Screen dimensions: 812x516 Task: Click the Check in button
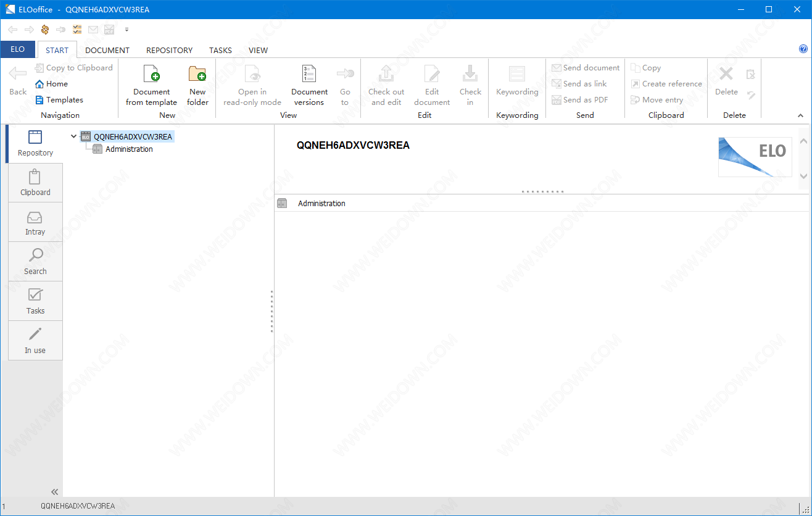tap(470, 85)
